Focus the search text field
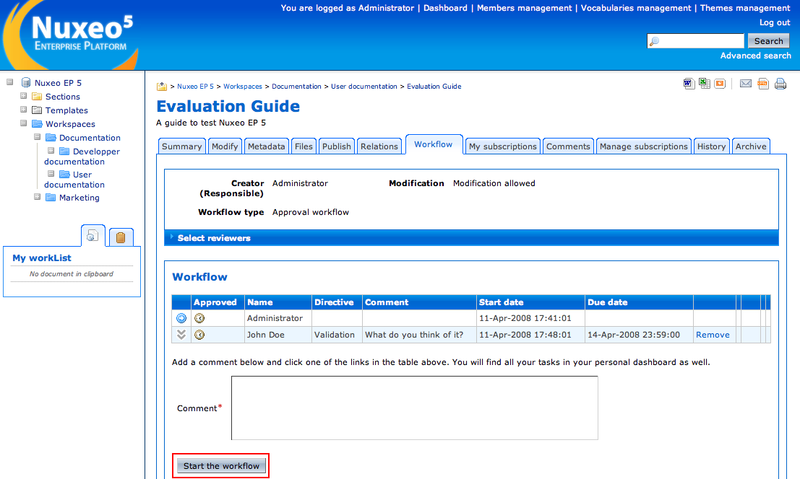This screenshot has height=479, width=800. pyautogui.click(x=695, y=41)
